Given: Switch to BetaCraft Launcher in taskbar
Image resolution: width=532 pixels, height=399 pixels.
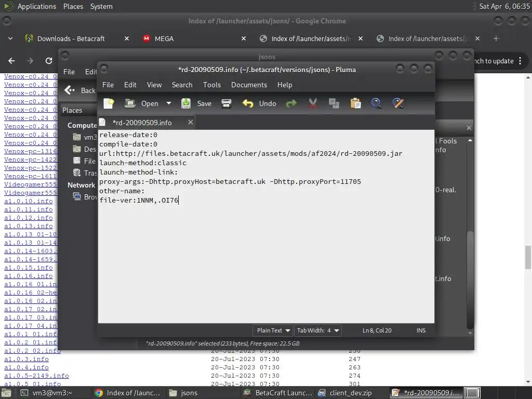Looking at the screenshot, I should point(277,393).
